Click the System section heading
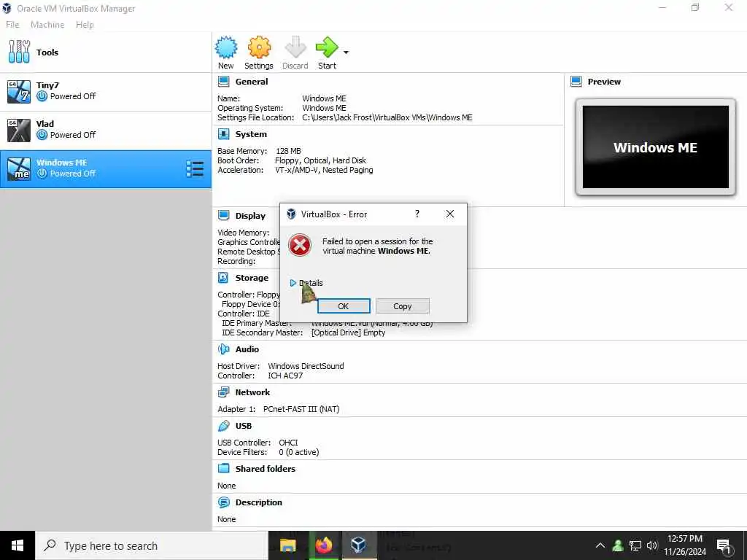The width and height of the screenshot is (747, 560). point(251,134)
